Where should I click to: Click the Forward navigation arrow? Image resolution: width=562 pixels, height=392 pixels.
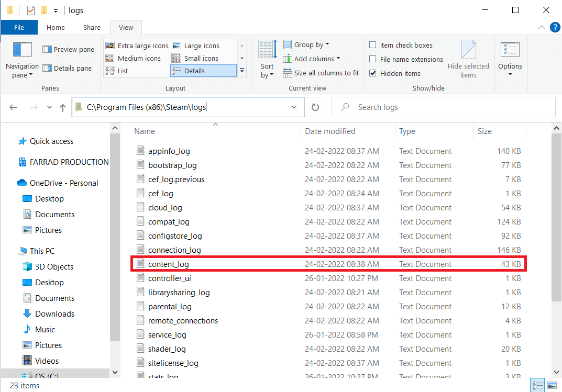tap(34, 107)
